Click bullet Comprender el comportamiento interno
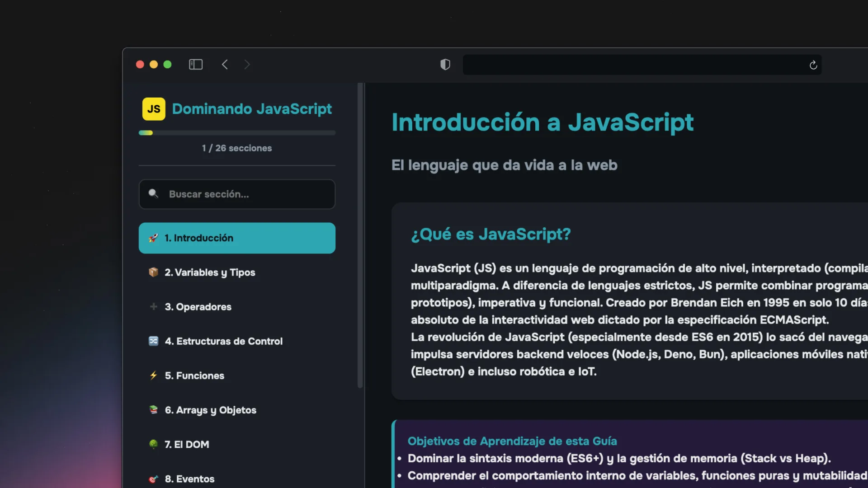868x488 pixels. [637, 476]
